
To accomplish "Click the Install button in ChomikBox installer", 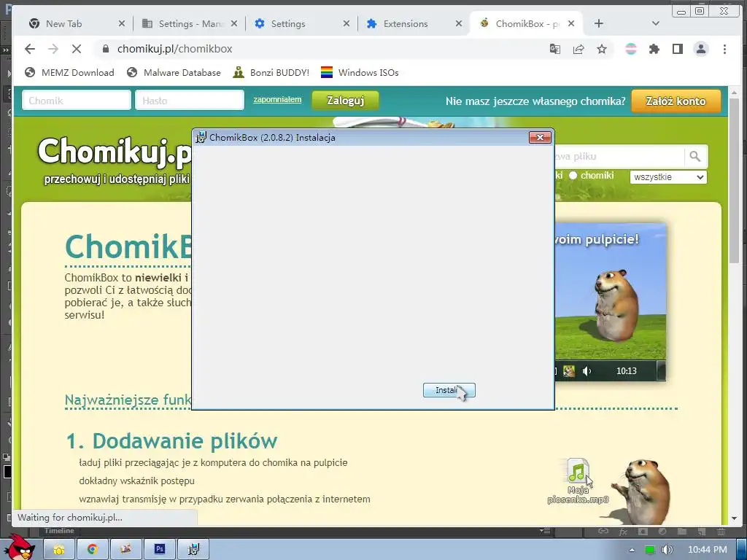I will [449, 390].
